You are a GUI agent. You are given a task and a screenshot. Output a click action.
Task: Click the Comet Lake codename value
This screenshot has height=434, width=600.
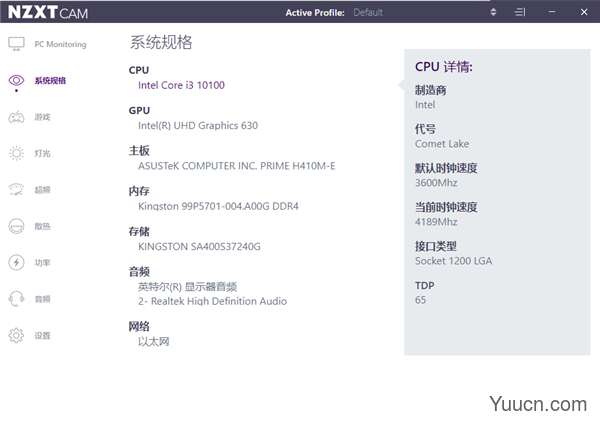pos(442,144)
